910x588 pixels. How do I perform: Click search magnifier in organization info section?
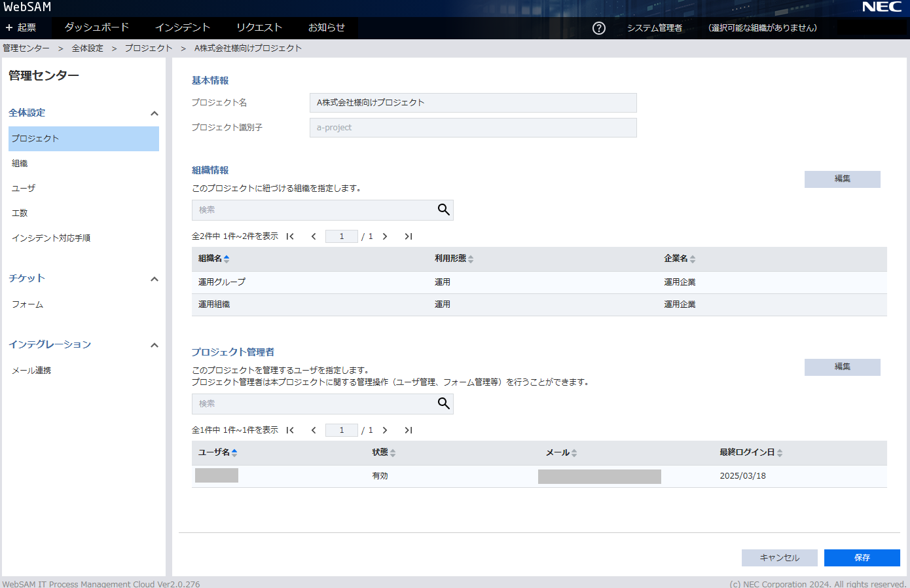443,210
